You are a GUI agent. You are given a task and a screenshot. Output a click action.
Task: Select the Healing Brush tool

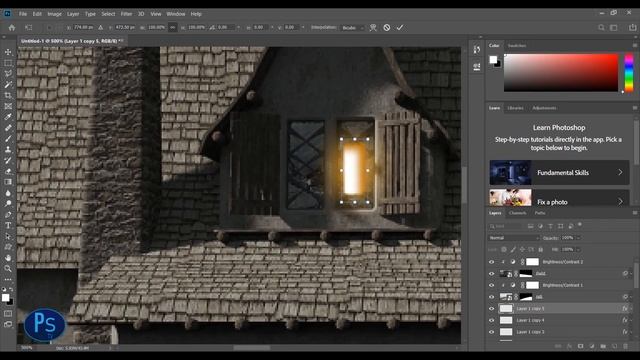(x=8, y=128)
